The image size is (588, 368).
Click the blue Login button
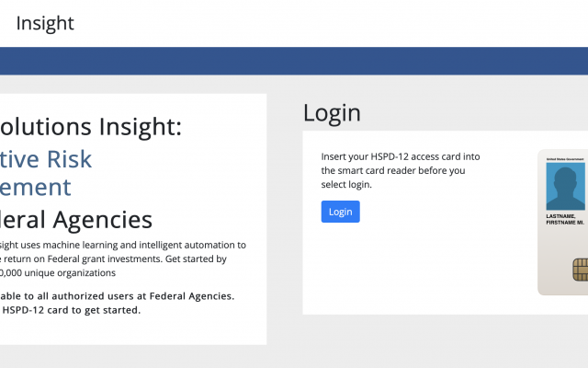pos(340,212)
